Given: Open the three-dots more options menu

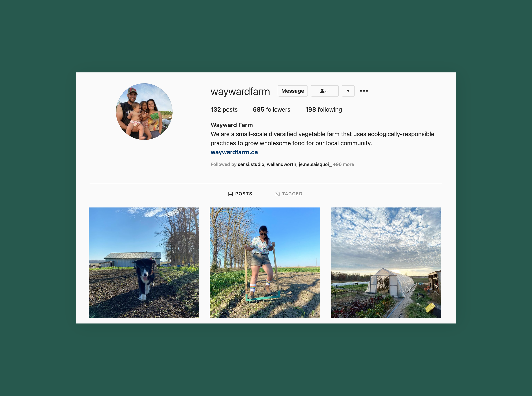Looking at the screenshot, I should (x=364, y=91).
